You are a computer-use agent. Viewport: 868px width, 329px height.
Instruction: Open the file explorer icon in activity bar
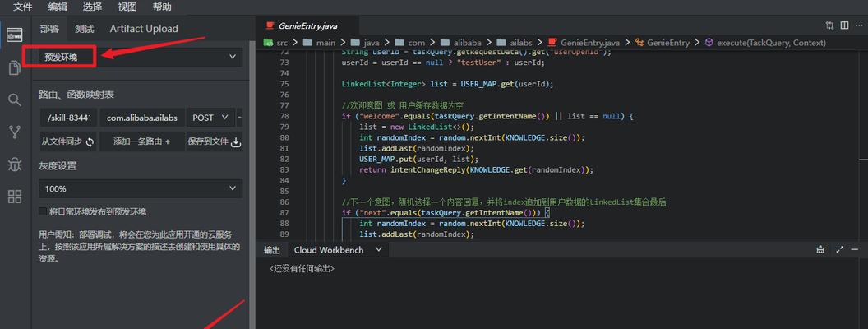[x=15, y=67]
